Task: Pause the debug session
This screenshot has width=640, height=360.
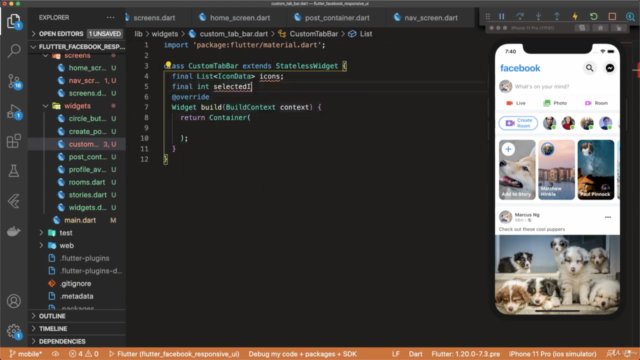Action: tap(502, 16)
